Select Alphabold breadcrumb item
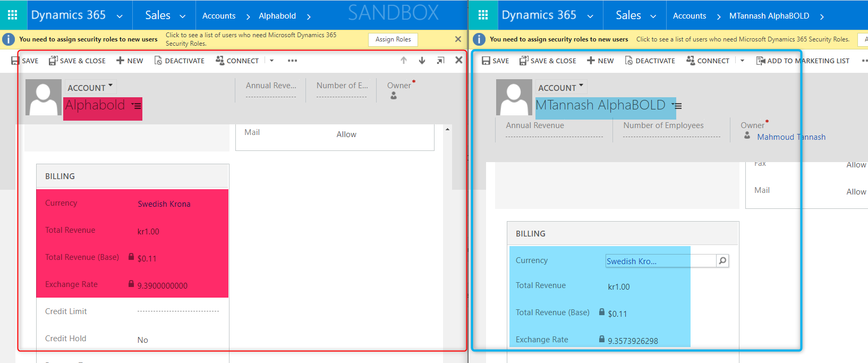The height and width of the screenshot is (363, 868). pos(277,16)
